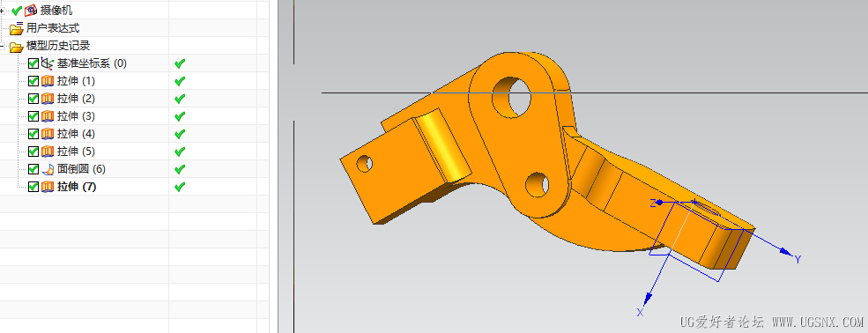Click the folder icon of 用户表达式

pos(17,28)
